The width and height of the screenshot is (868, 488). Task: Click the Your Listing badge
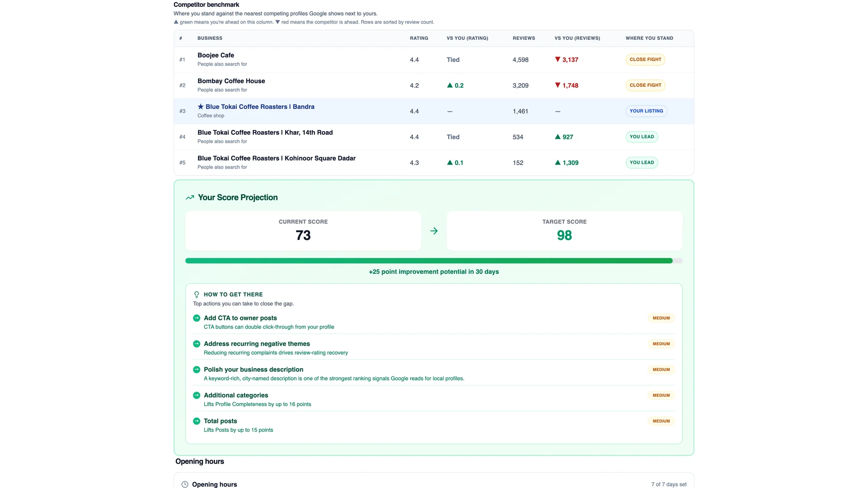coord(646,111)
